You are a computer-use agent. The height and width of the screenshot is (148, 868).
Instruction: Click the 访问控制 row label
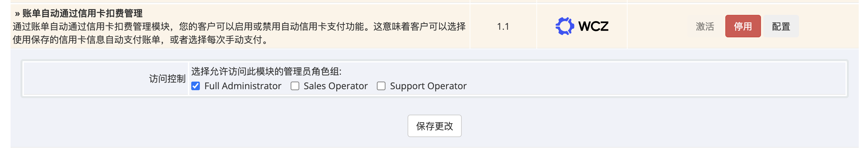click(x=167, y=79)
